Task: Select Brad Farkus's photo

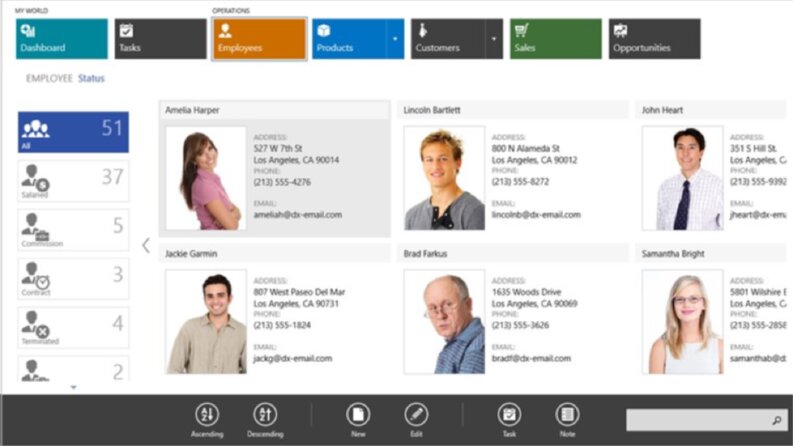Action: coord(444,322)
